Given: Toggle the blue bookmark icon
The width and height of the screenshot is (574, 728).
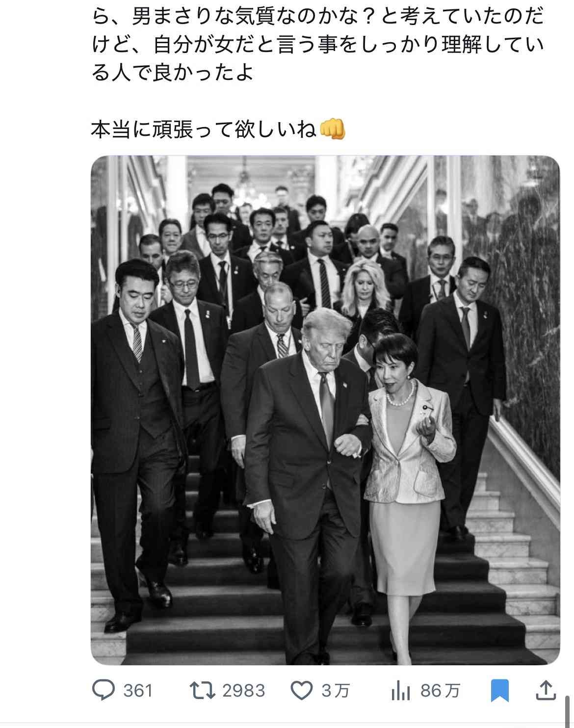Looking at the screenshot, I should click(500, 691).
